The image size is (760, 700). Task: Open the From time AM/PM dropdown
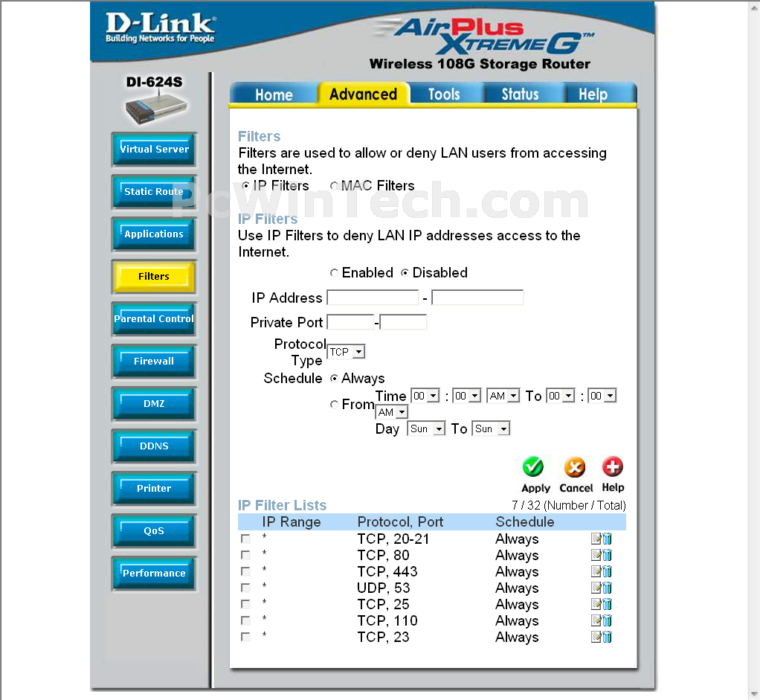click(x=503, y=396)
